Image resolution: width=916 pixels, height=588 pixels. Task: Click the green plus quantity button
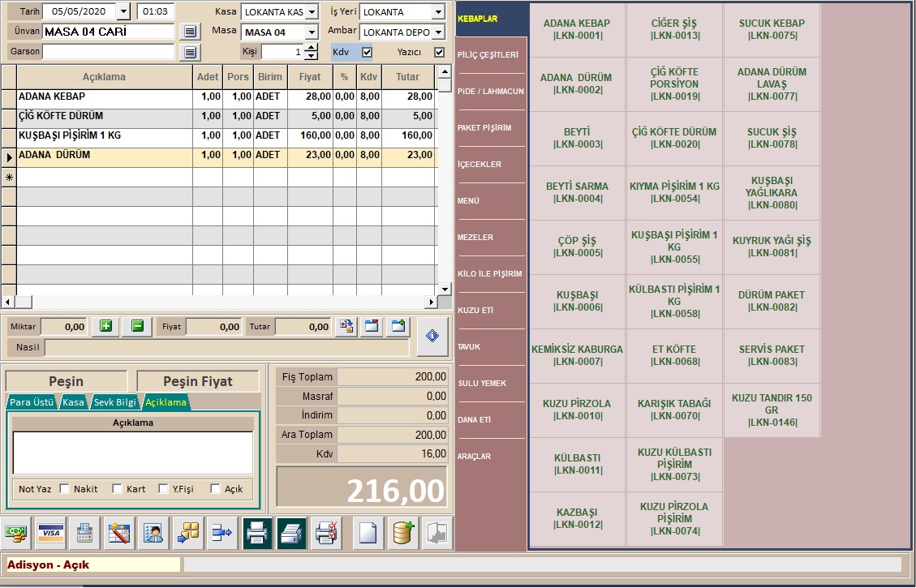pos(105,326)
